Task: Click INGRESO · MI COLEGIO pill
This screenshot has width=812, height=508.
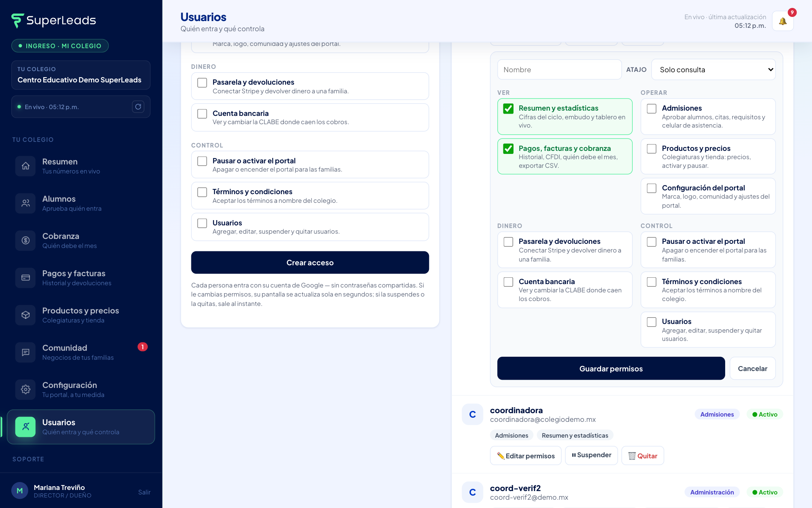Action: (60, 46)
